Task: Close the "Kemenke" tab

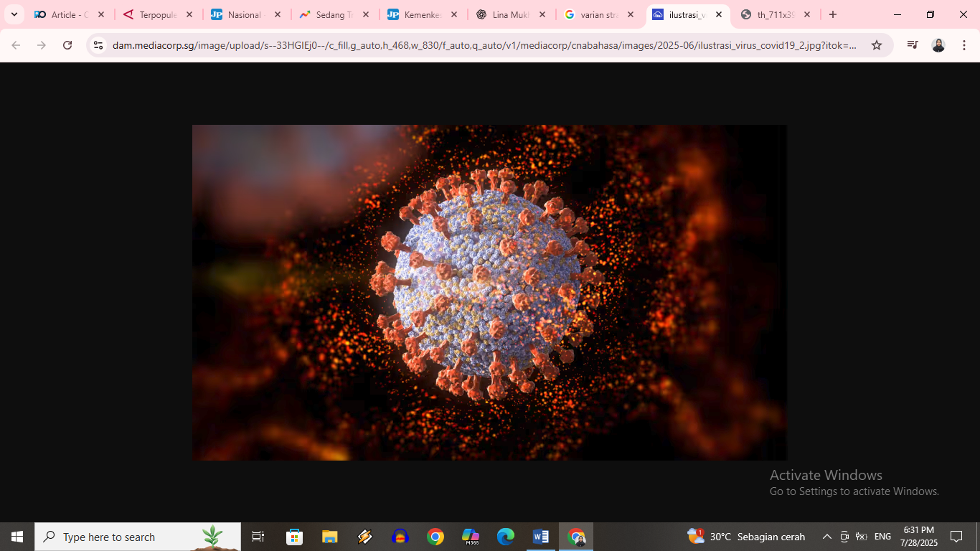Action: coord(454,14)
